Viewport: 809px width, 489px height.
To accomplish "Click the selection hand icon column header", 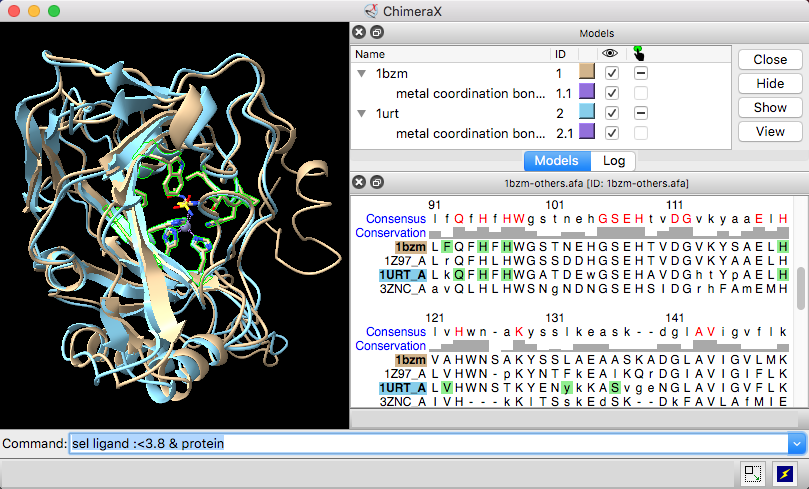I will pos(639,54).
